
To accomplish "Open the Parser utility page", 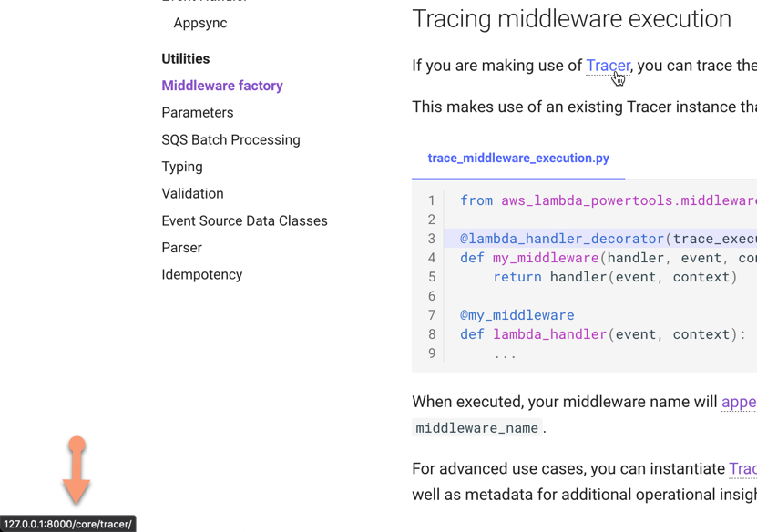I will 181,248.
